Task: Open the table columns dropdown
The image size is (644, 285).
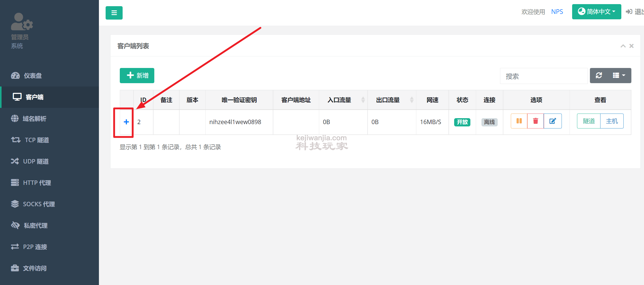Action: pyautogui.click(x=619, y=75)
